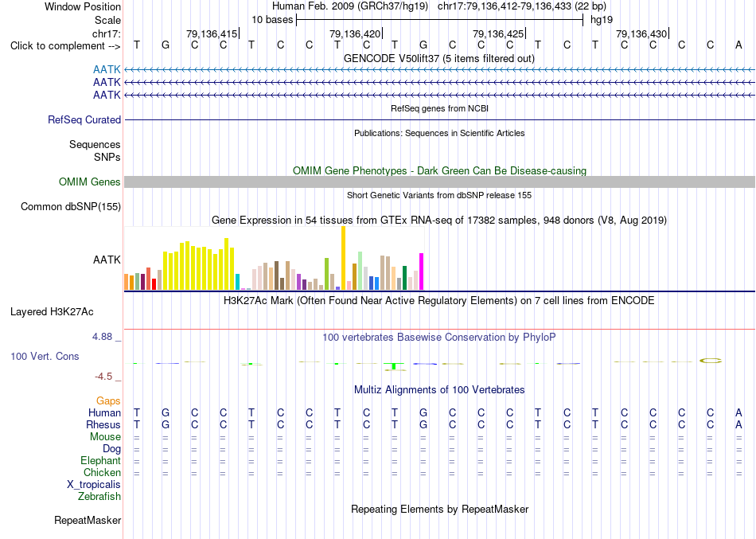The image size is (756, 539).
Task: Select the first AATK GENCODE transcript label
Action: 107,70
